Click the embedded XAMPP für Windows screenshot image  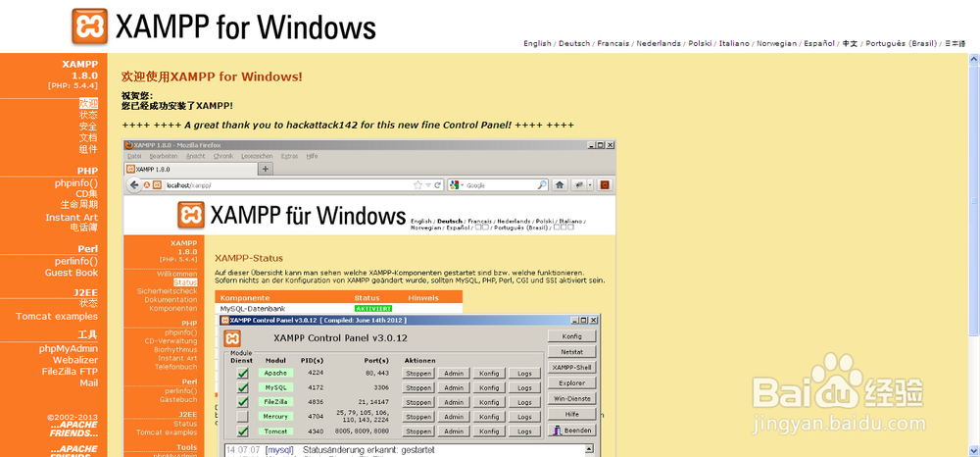point(369,297)
